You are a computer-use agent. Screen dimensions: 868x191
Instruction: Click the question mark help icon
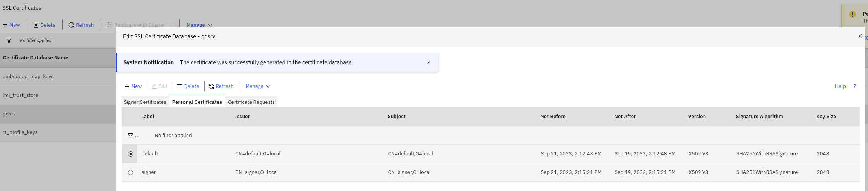point(855,86)
